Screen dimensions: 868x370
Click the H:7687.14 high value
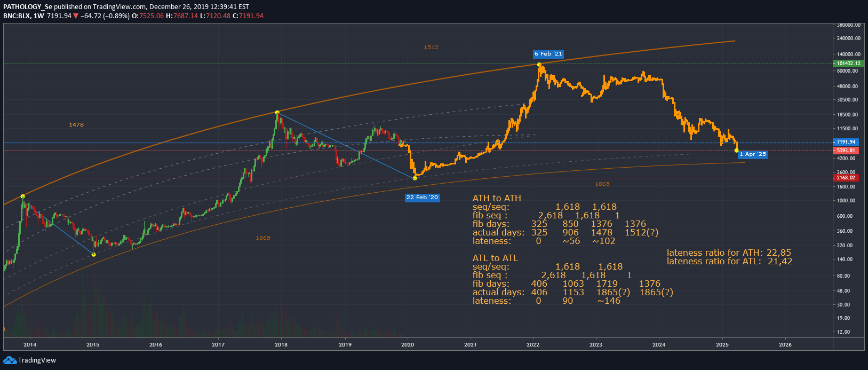point(182,16)
